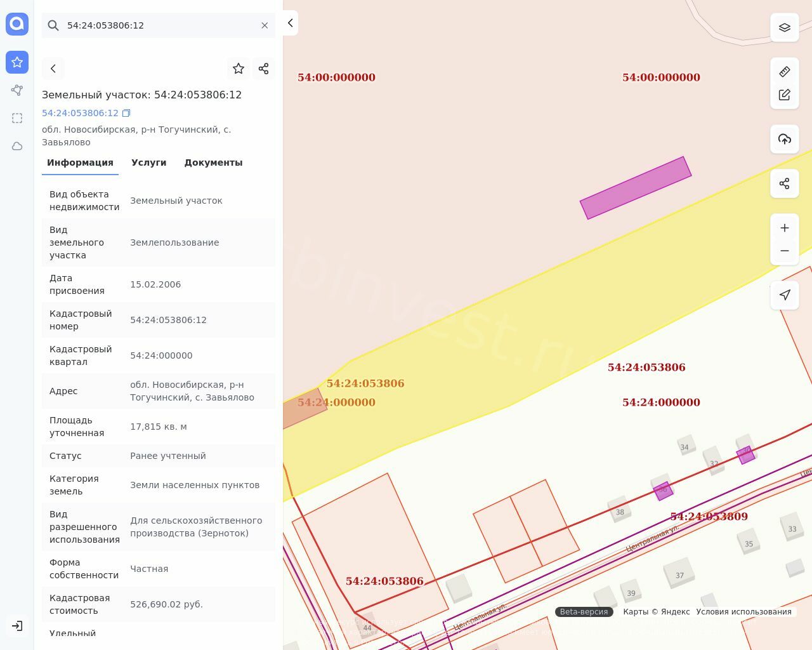812x650 pixels.
Task: Open the Документы tab
Action: [213, 162]
